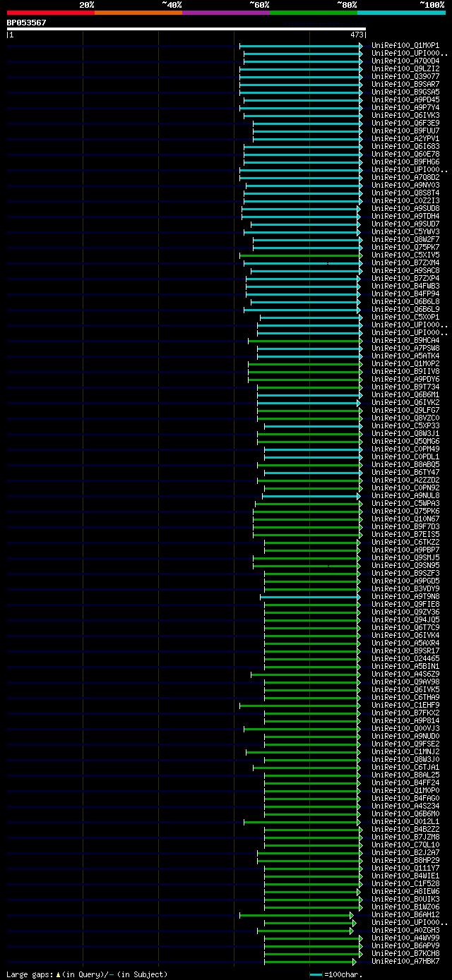Screen dimensions: 452x980
Task: Click the purple ~60% identity legend color
Action: [x=225, y=13]
